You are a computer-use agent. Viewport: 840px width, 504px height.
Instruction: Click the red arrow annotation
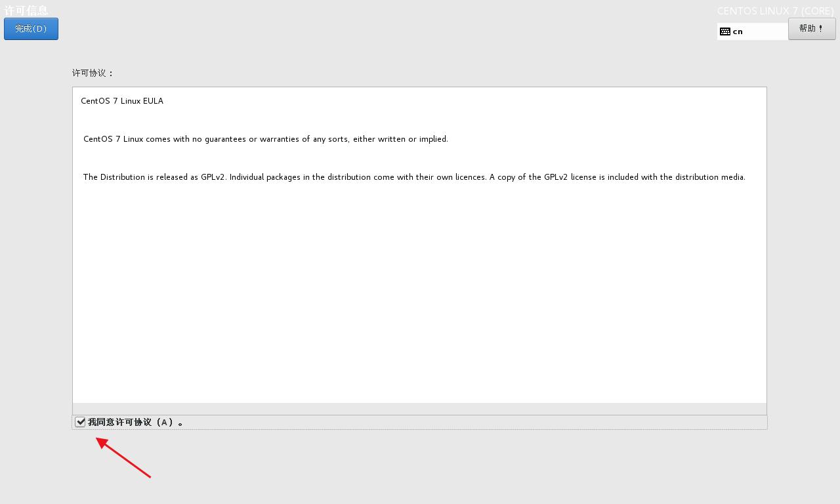tap(123, 457)
